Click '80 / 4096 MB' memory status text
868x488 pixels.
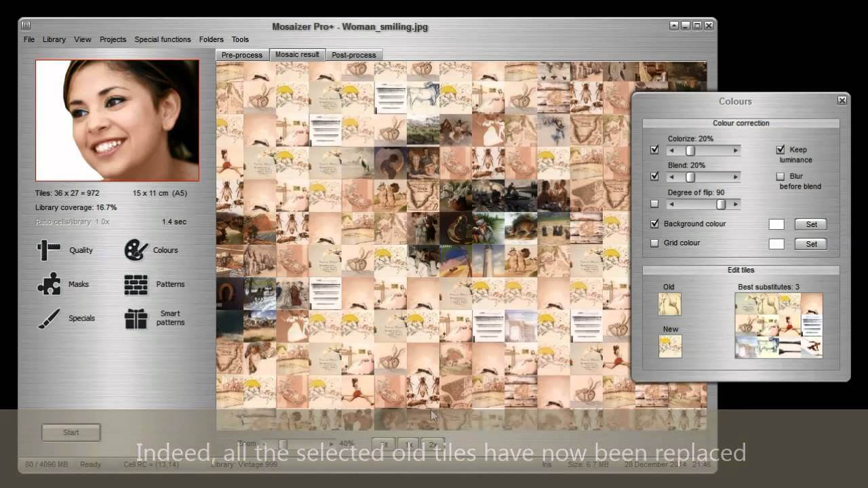[x=47, y=464]
